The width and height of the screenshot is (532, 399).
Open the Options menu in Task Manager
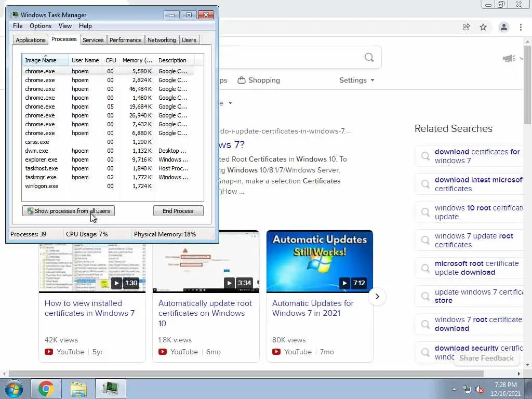[x=41, y=26]
